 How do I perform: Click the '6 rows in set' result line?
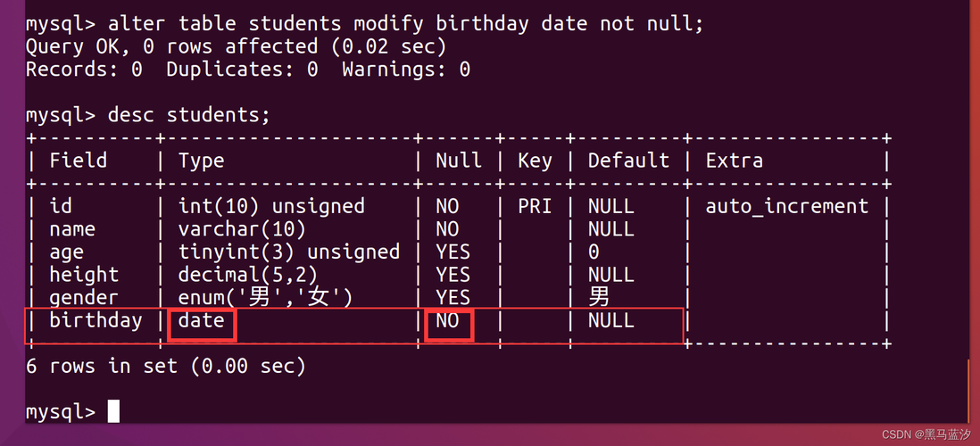click(166, 366)
